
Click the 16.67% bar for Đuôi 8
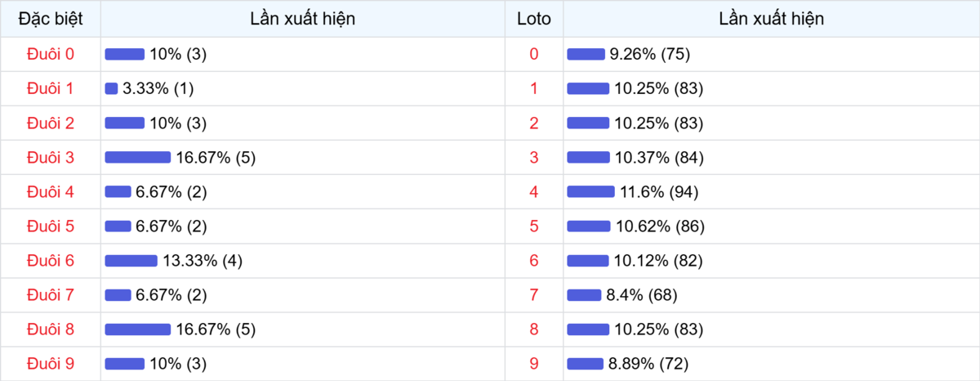137,329
